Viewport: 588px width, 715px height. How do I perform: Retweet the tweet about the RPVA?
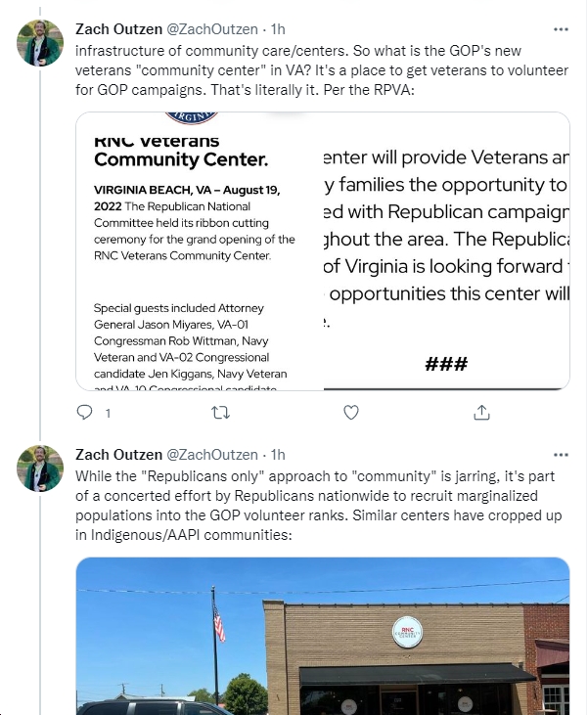coord(221,413)
